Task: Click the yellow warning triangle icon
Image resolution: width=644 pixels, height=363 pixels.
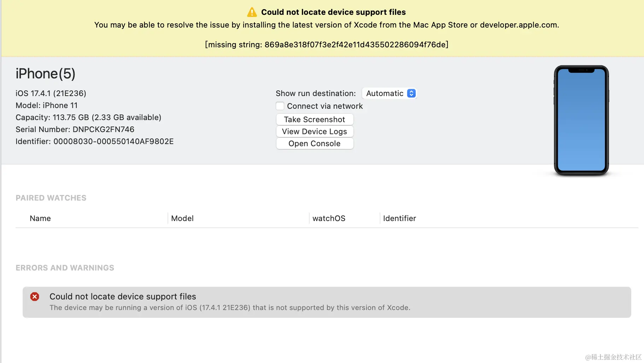Action: (252, 12)
